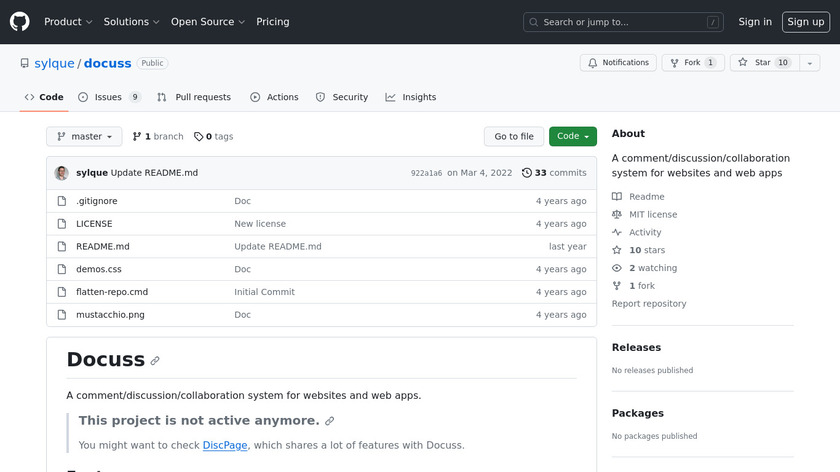
Task: Switch to the Issues tab
Action: 109,97
